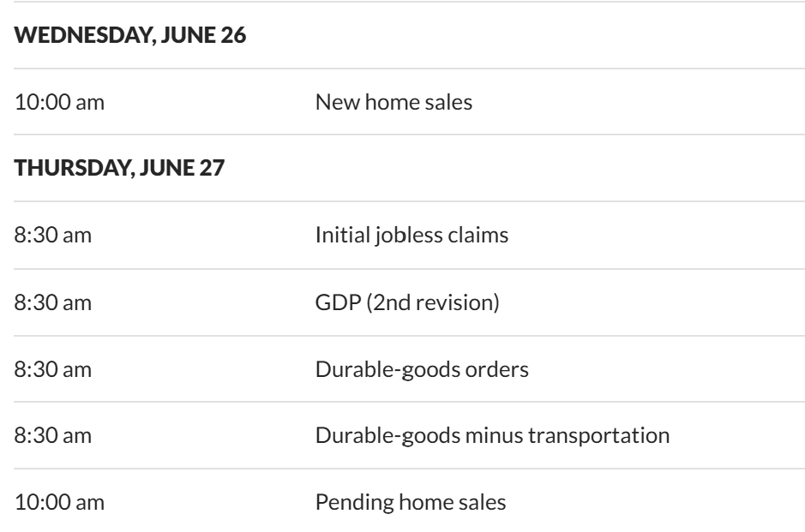The height and width of the screenshot is (532, 805).
Task: Open the Initial jobless claims entry
Action: (412, 235)
